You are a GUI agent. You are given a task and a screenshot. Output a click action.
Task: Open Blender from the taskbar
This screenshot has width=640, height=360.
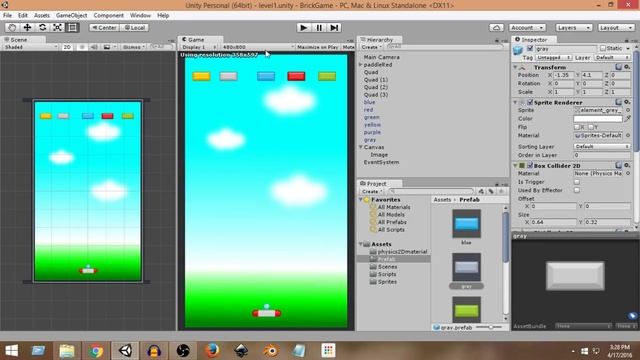pos(270,351)
